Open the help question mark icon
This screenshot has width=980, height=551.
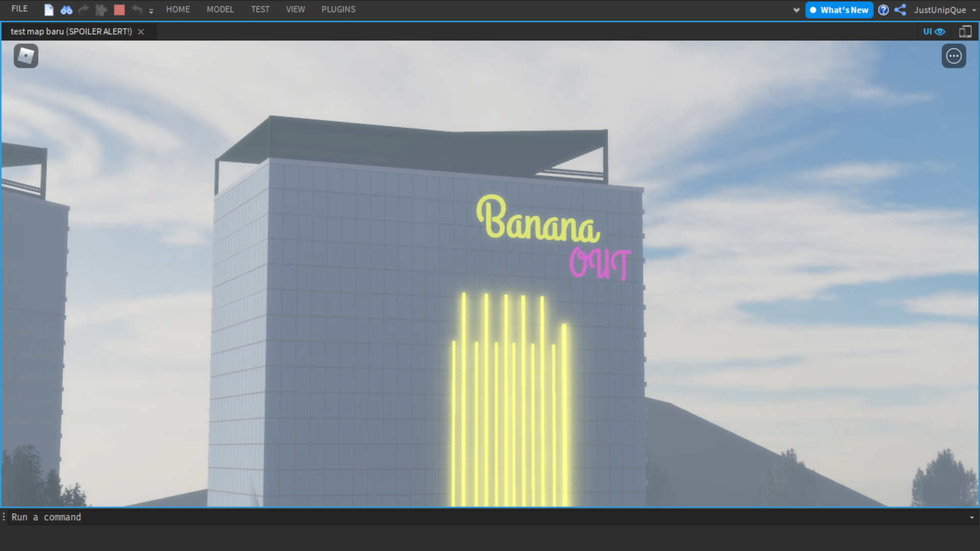(884, 10)
